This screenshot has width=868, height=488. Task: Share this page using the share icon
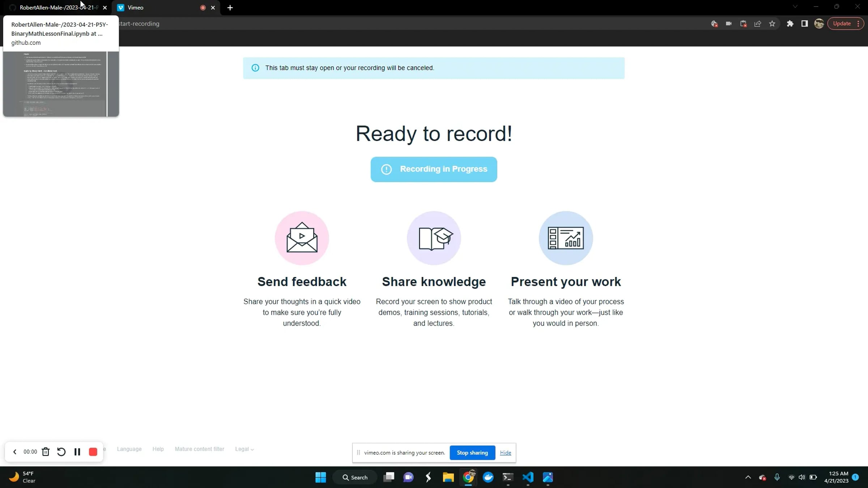758,24
